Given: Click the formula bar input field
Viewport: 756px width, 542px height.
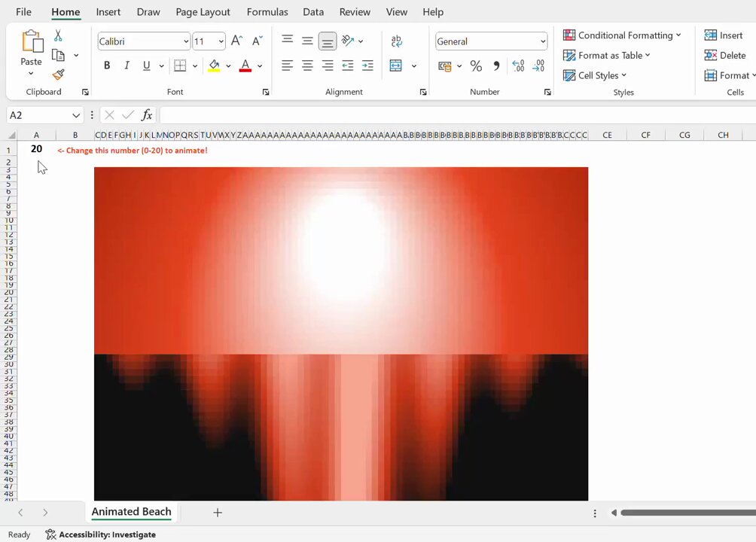Looking at the screenshot, I should [458, 115].
